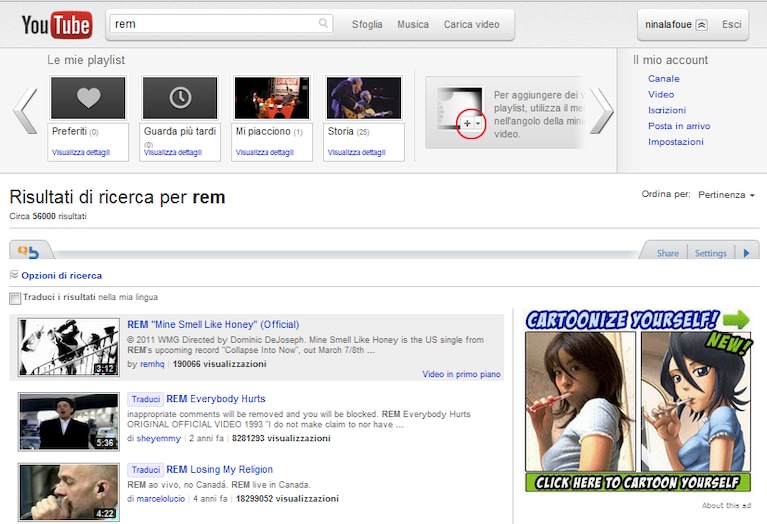Click Visualizza dettagli under Guarda più tardi
Image resolution: width=767 pixels, height=524 pixels.
[x=173, y=152]
